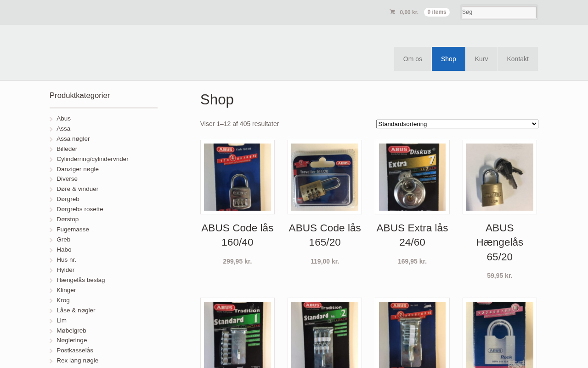Viewport: 588px width, 368px height.
Task: Open the Dørgreb category
Action: pos(68,199)
